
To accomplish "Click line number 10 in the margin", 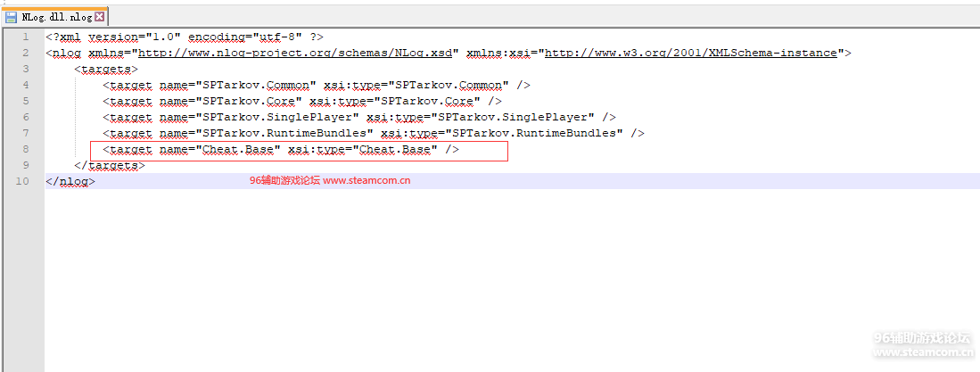I will (23, 181).
